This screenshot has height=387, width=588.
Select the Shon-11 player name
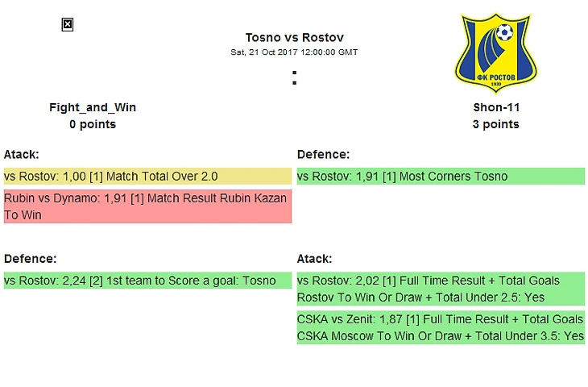click(x=496, y=107)
